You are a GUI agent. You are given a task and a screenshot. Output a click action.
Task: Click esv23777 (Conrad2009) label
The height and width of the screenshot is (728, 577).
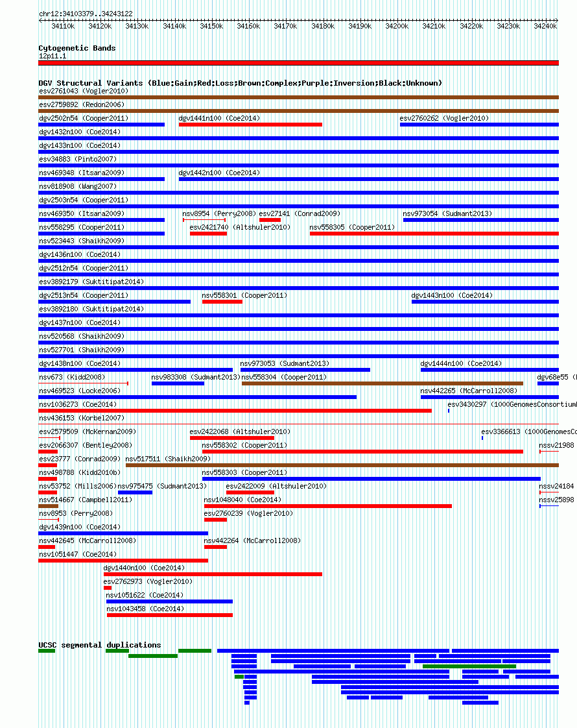click(x=80, y=459)
